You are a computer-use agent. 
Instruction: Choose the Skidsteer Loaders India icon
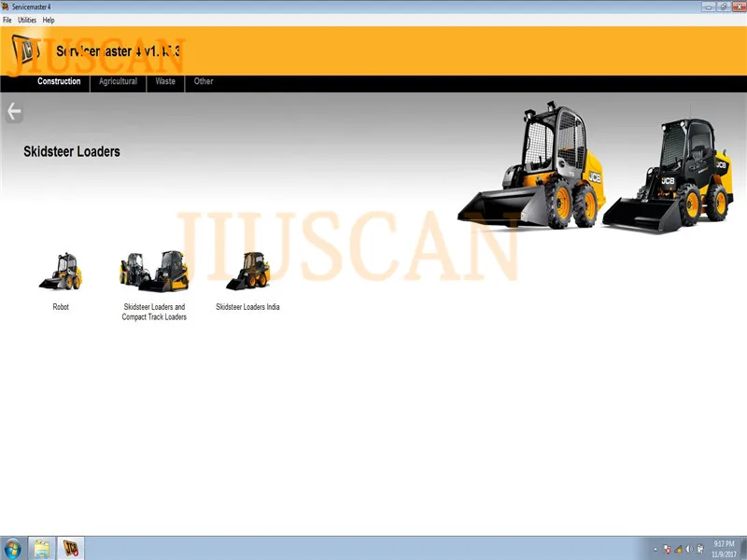(247, 271)
